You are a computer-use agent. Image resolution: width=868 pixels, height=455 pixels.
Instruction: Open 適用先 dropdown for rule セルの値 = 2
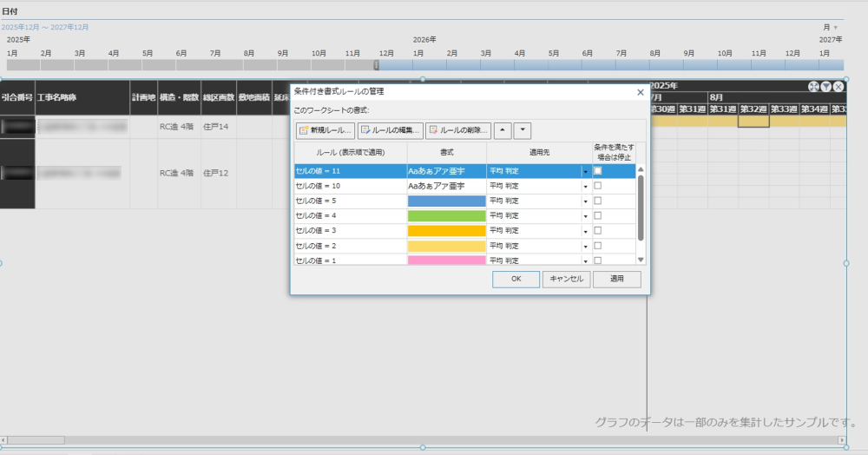586,247
